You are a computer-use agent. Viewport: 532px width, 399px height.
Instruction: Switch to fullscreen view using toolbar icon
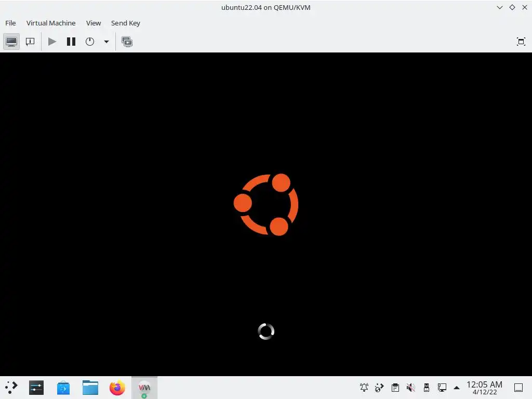coord(521,42)
